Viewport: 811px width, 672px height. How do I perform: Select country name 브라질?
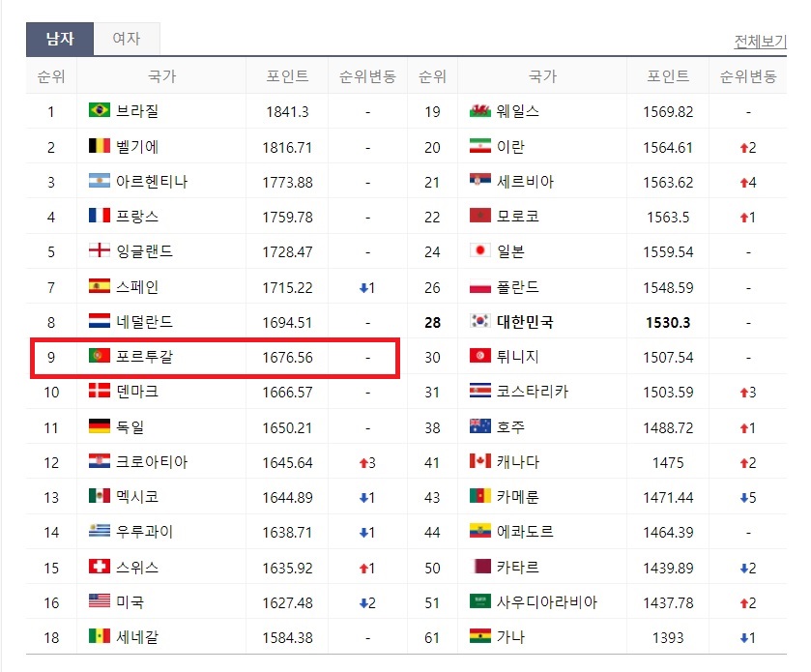pyautogui.click(x=137, y=110)
